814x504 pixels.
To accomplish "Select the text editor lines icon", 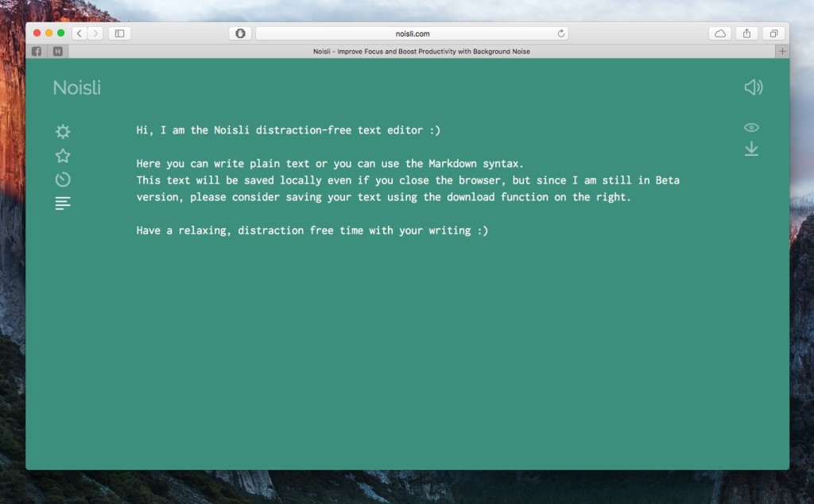I will pos(63,203).
